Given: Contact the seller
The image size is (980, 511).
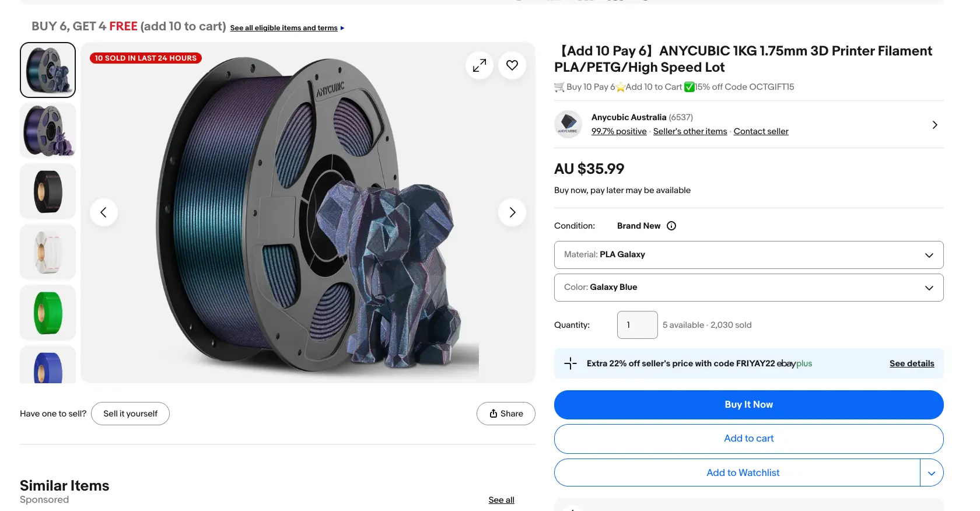Looking at the screenshot, I should coord(761,131).
